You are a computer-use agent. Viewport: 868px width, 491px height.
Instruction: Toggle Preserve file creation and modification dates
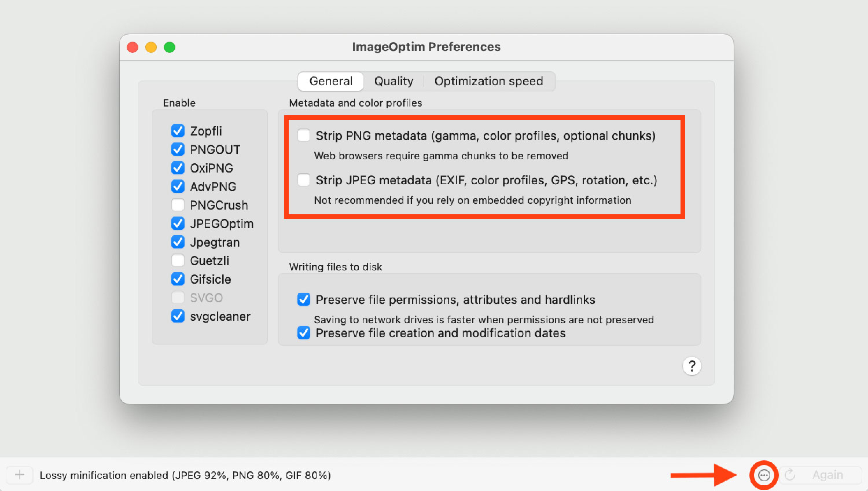(x=304, y=333)
